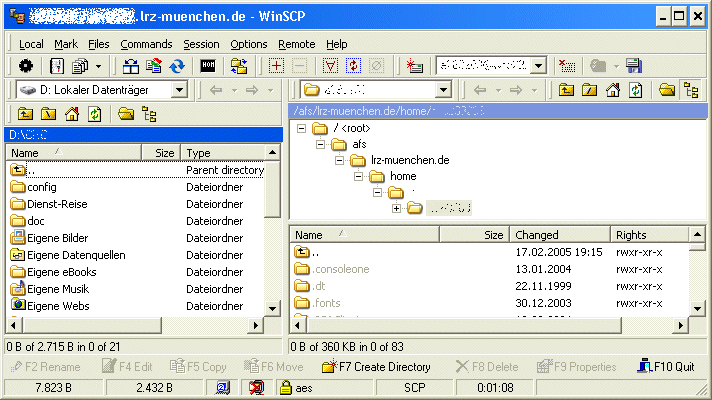Toggle the local directory tree icon
The image size is (712, 400).
point(149,114)
